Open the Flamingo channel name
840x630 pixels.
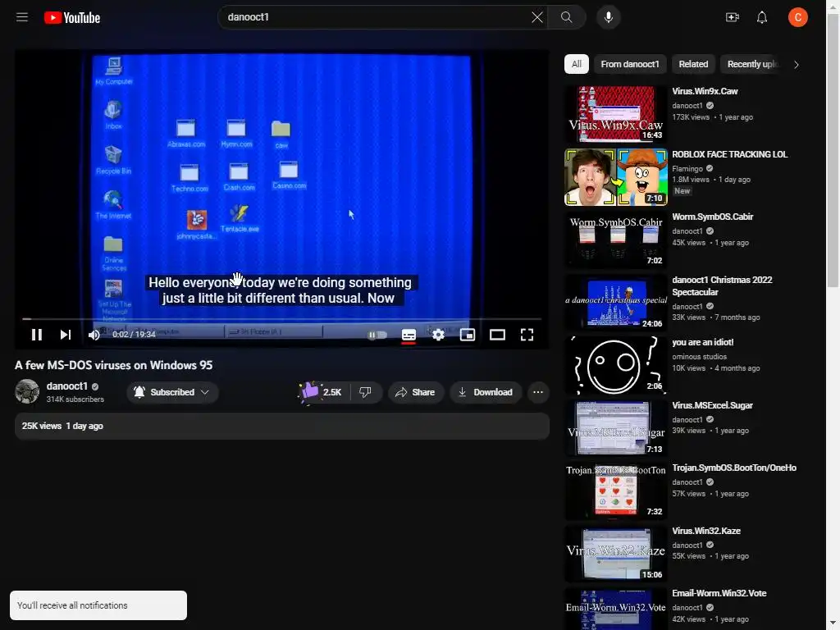pos(687,169)
